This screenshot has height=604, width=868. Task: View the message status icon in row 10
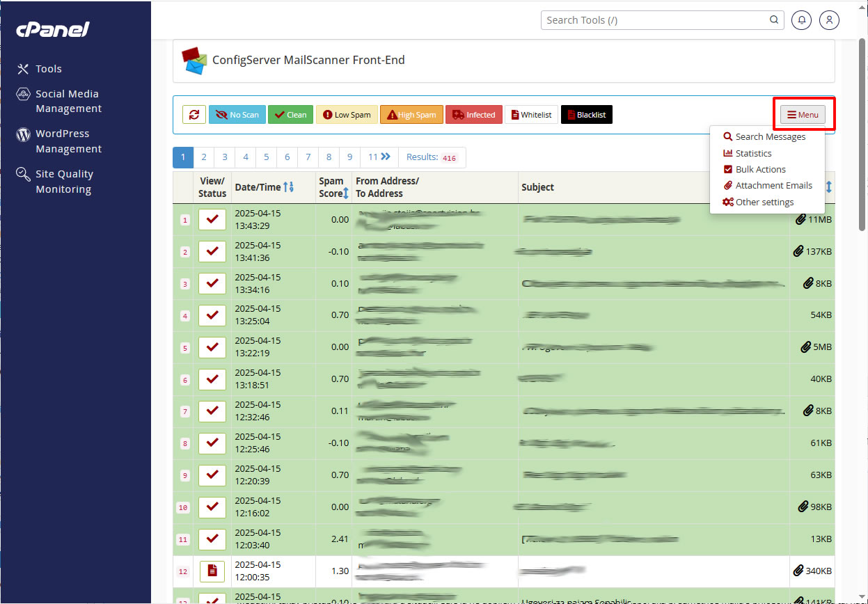(212, 507)
